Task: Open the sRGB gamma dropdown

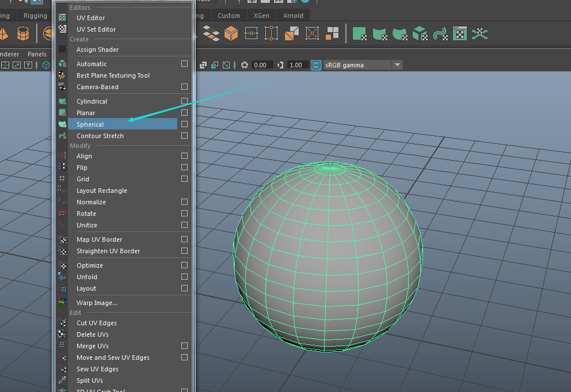Action: click(397, 65)
